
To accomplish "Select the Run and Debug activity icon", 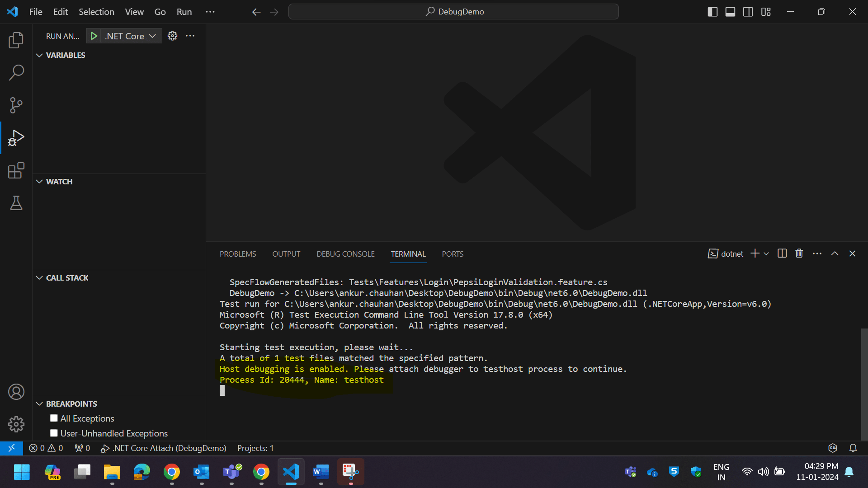I will (16, 138).
